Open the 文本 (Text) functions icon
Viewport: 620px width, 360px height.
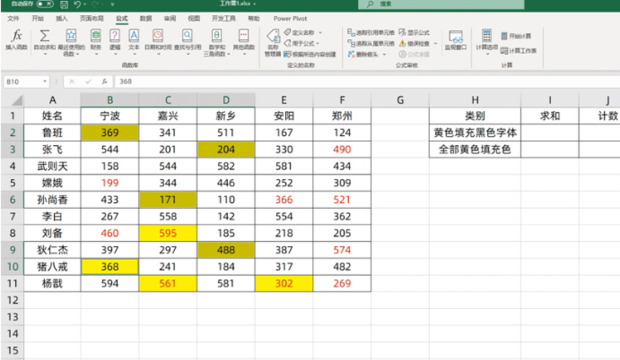pos(134,36)
